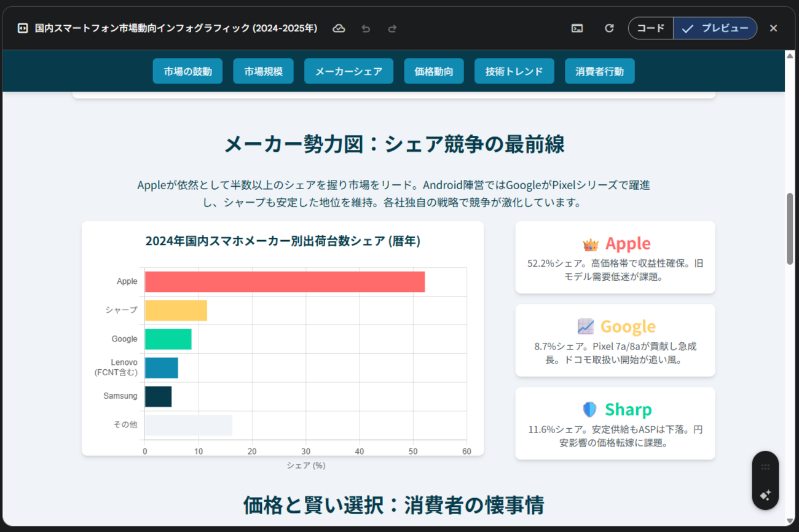
Task: Switch to the コード view
Action: click(651, 28)
